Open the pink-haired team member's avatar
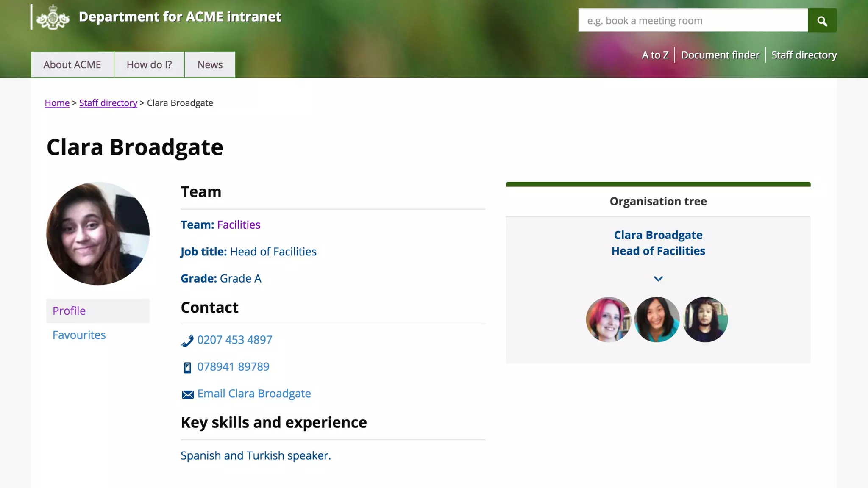Screen dimensions: 868x488 click(608, 319)
